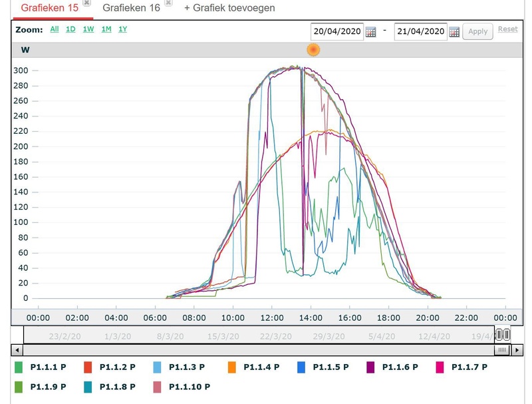Close the Grafieken 16 tab
This screenshot has height=404, width=532.
coord(168,3)
